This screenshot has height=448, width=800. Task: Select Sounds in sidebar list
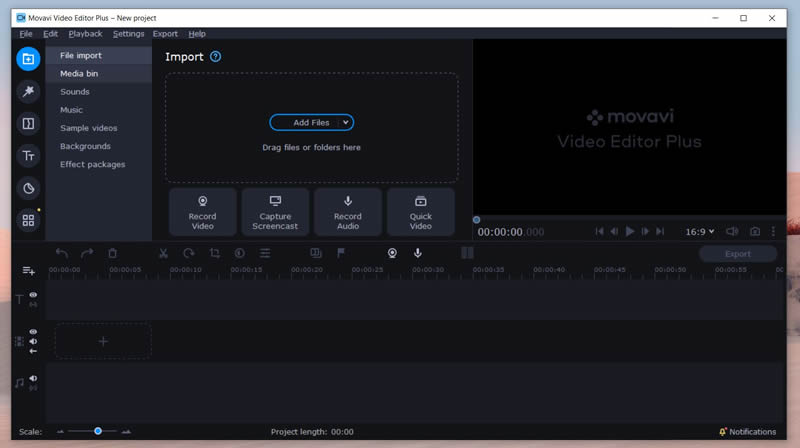click(x=98, y=92)
